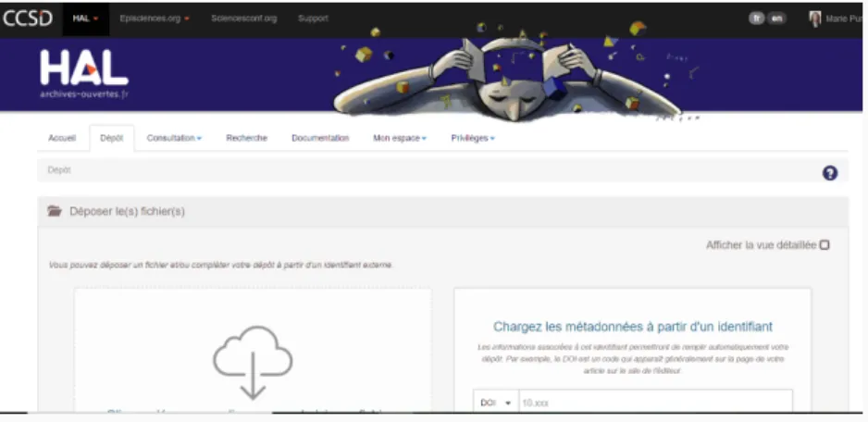Click the cloud upload icon
868x422 pixels.
pyautogui.click(x=253, y=362)
